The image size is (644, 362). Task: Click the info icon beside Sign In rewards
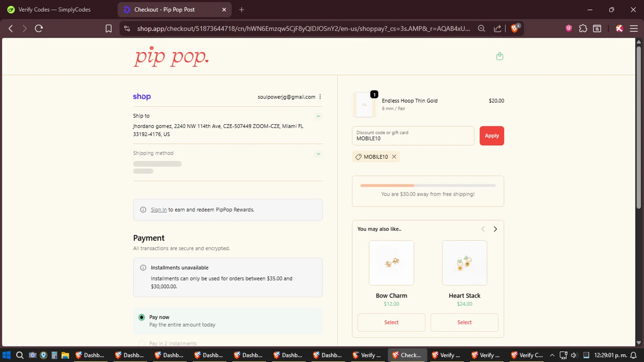[x=143, y=210]
